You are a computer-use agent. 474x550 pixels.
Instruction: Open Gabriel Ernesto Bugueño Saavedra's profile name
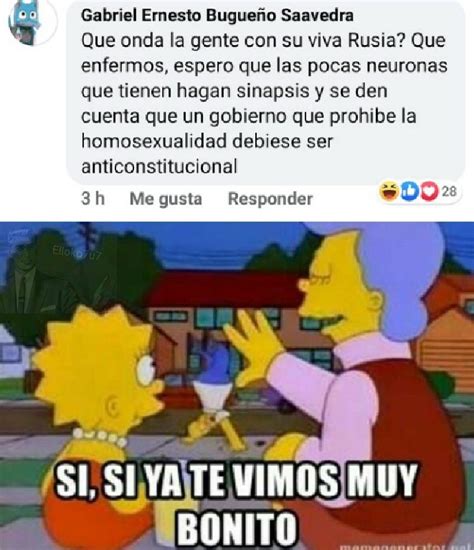(x=217, y=15)
